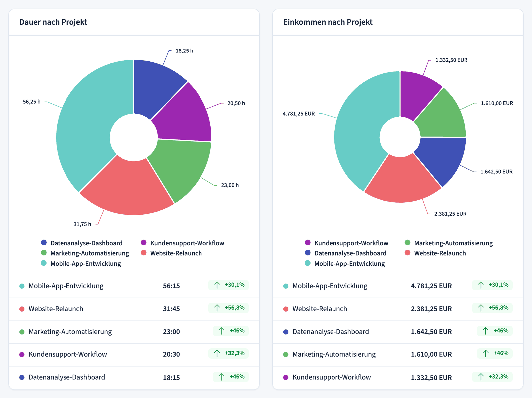The height and width of the screenshot is (398, 532).
Task: Click the +32,3% badge beside 20:30
Action: [229, 354]
